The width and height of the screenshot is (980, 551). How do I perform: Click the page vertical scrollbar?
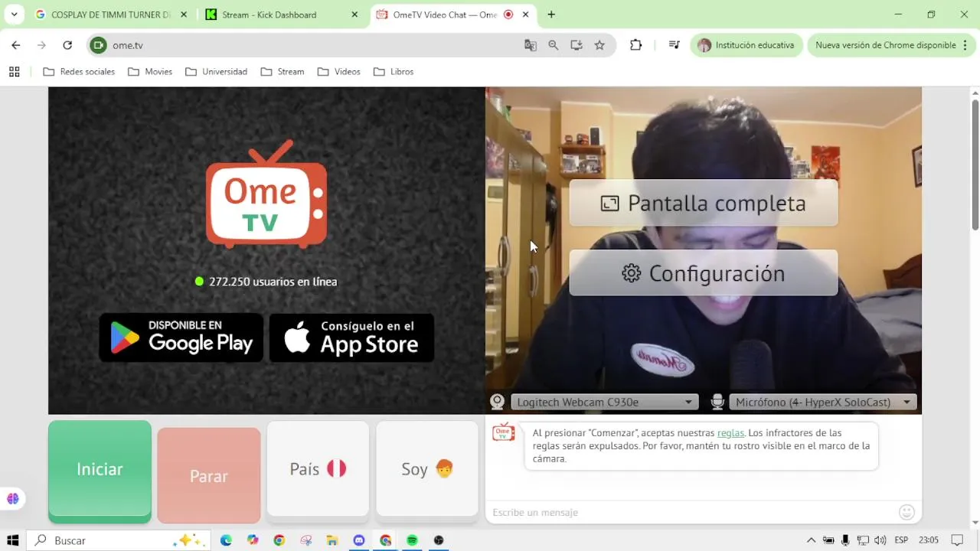click(x=975, y=165)
